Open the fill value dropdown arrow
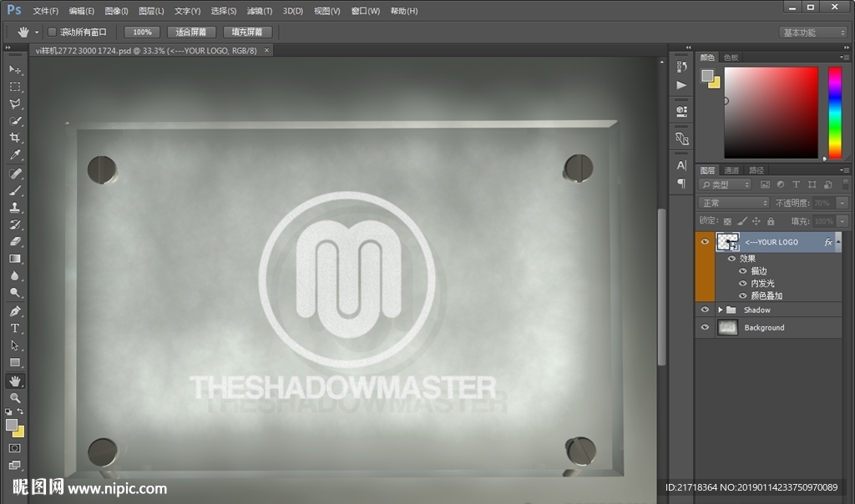 [842, 221]
